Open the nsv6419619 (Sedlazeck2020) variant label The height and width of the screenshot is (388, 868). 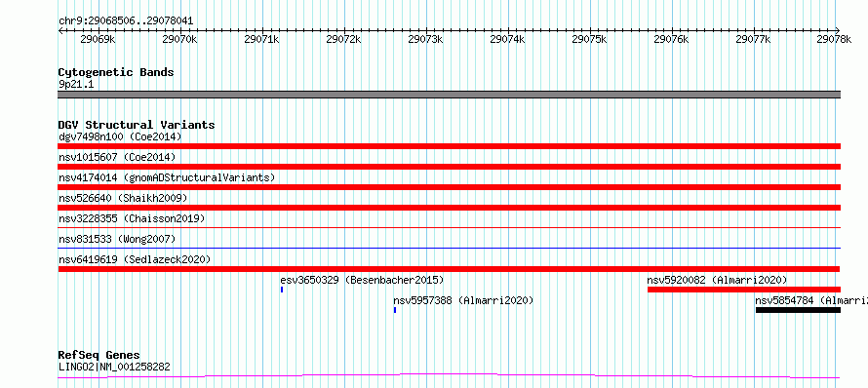pyautogui.click(x=135, y=259)
